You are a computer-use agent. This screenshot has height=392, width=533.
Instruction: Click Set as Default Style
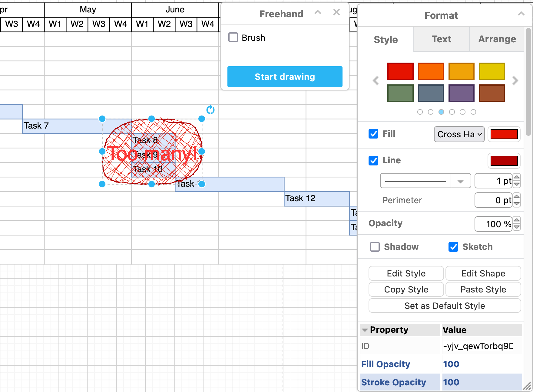(444, 305)
